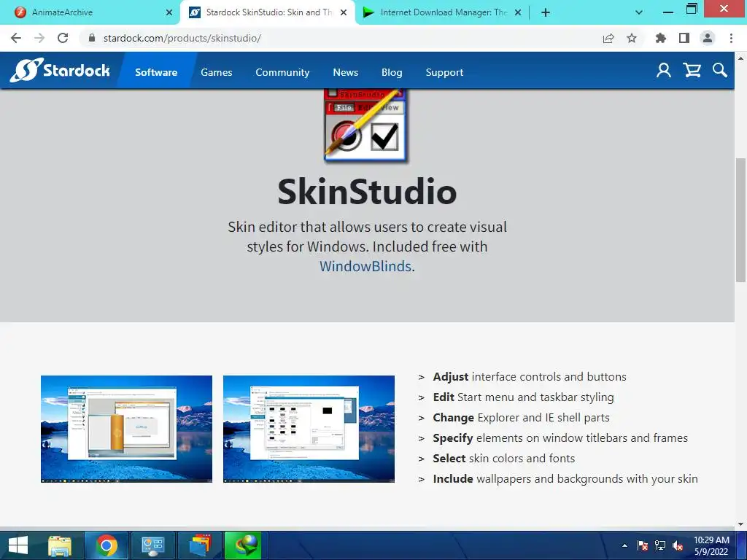Viewport: 747px width, 560px height.
Task: Open the first SkinStudio screenshot thumbnail
Action: (126, 429)
